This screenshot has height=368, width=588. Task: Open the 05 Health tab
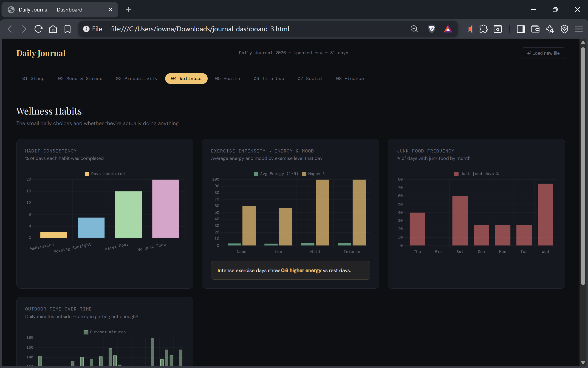227,78
